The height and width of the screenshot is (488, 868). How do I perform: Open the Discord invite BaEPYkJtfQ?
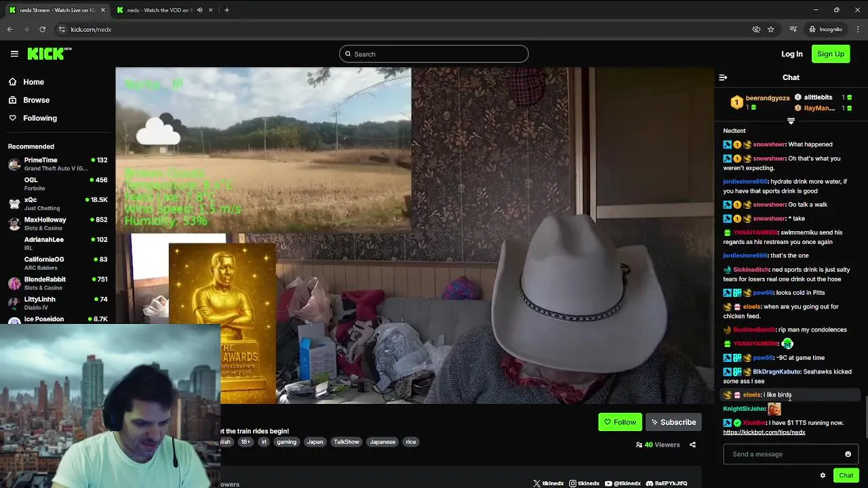click(x=667, y=483)
